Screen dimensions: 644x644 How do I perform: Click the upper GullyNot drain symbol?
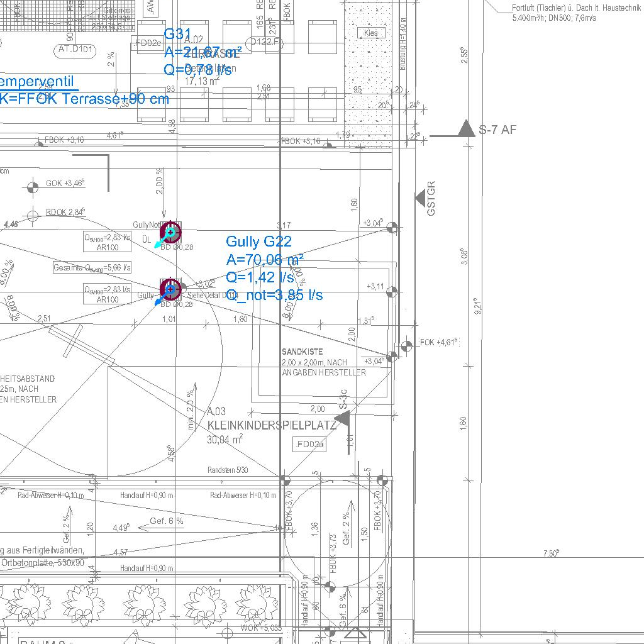(x=170, y=233)
